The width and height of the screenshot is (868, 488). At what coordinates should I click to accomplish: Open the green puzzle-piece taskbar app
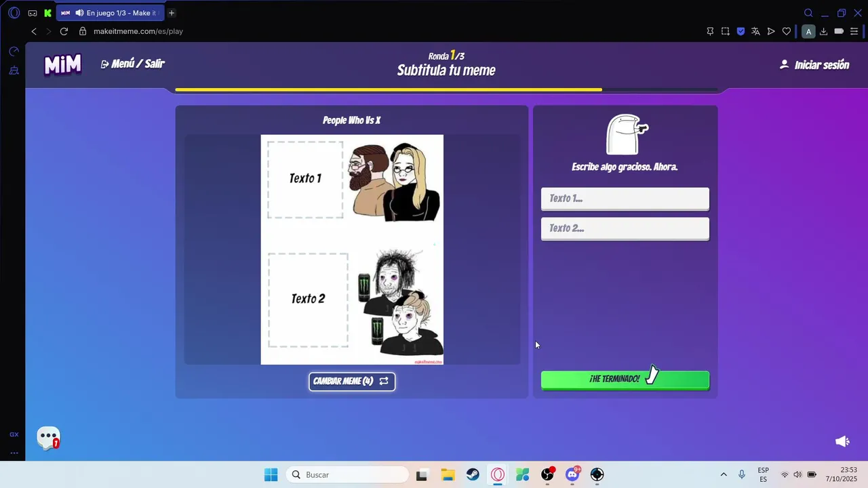pos(522,474)
